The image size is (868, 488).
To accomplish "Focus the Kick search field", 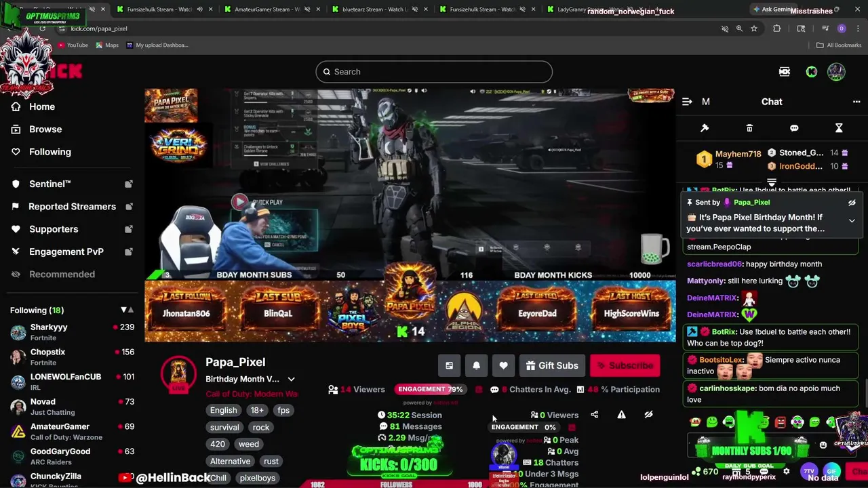I will coord(434,72).
